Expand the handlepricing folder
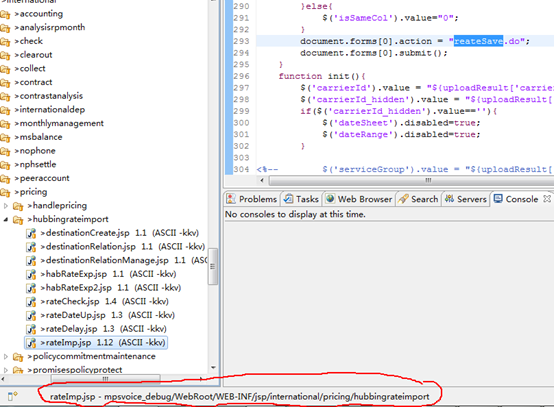 (6, 206)
